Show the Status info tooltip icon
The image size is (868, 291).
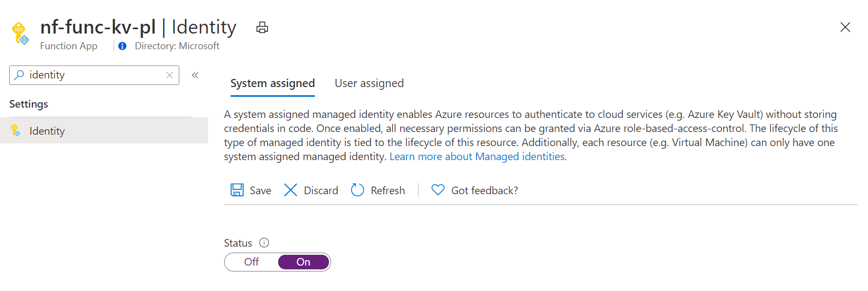click(x=264, y=243)
